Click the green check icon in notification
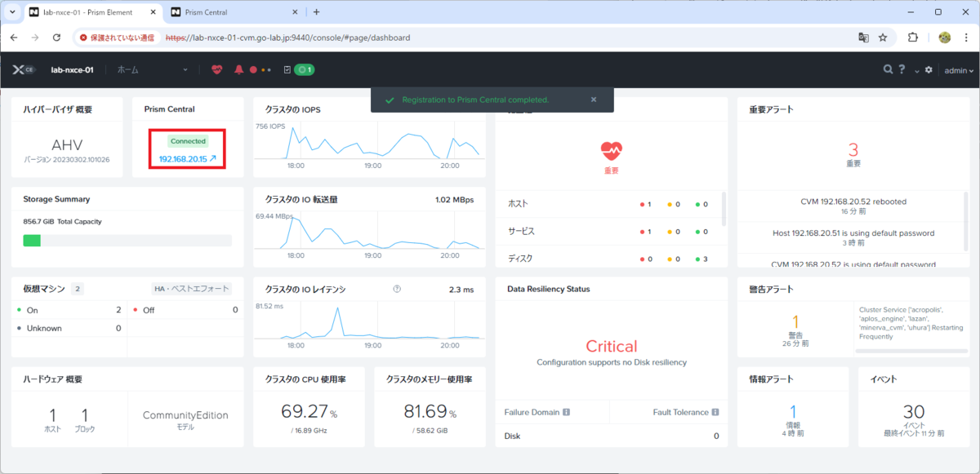The image size is (980, 474). 390,100
